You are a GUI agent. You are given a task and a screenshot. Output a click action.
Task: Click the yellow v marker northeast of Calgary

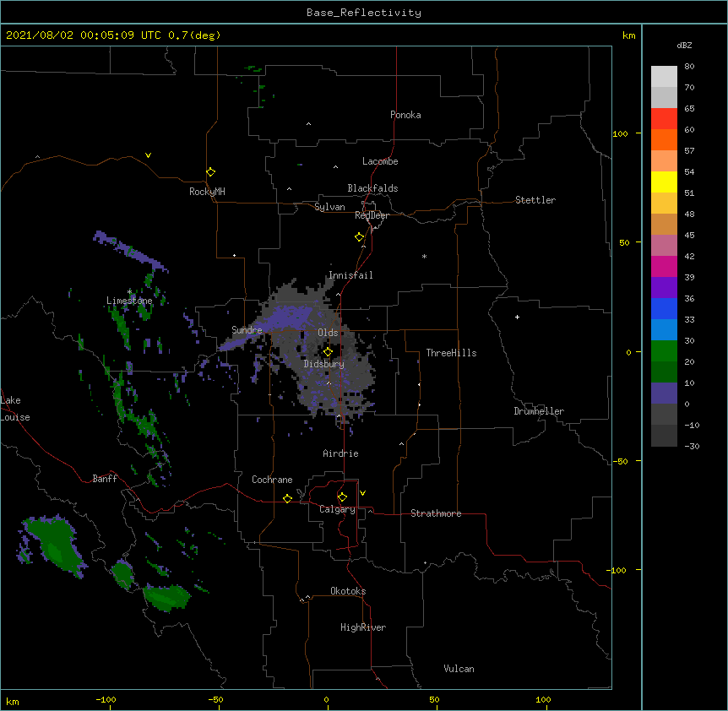pyautogui.click(x=362, y=493)
